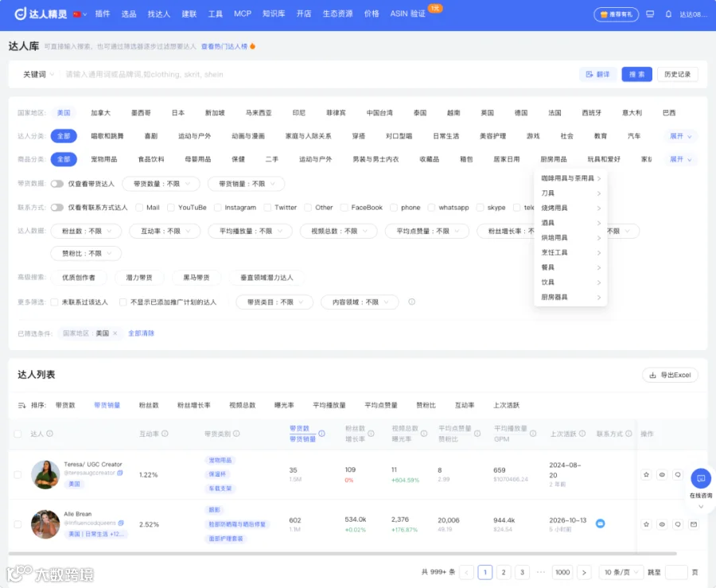
Task: Select 烘焙用具 in the kitchen submenu
Action: tap(570, 237)
